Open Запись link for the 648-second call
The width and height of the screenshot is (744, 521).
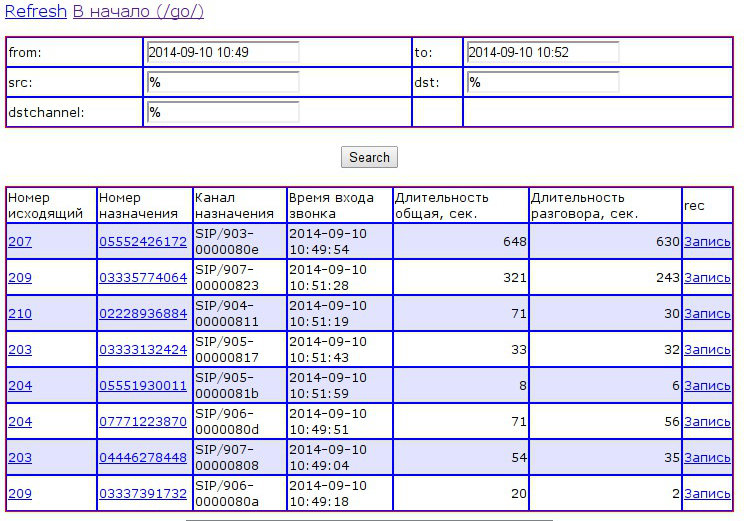tap(707, 241)
